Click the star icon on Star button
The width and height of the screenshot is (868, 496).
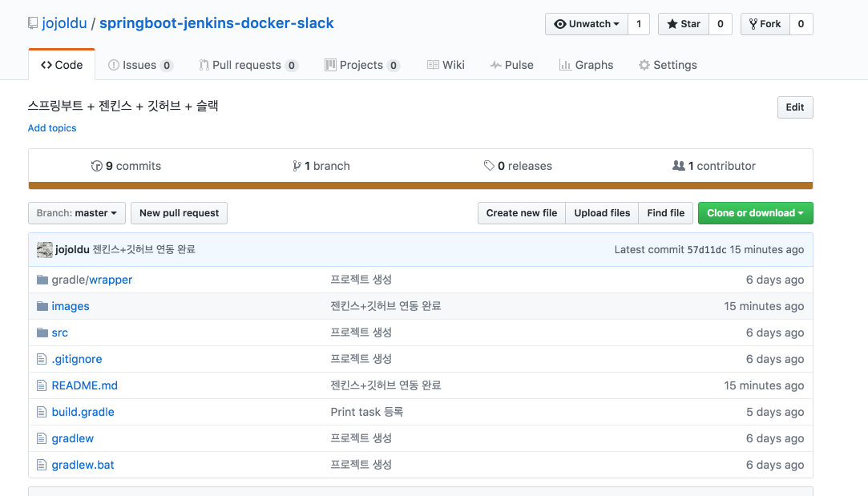coord(672,24)
